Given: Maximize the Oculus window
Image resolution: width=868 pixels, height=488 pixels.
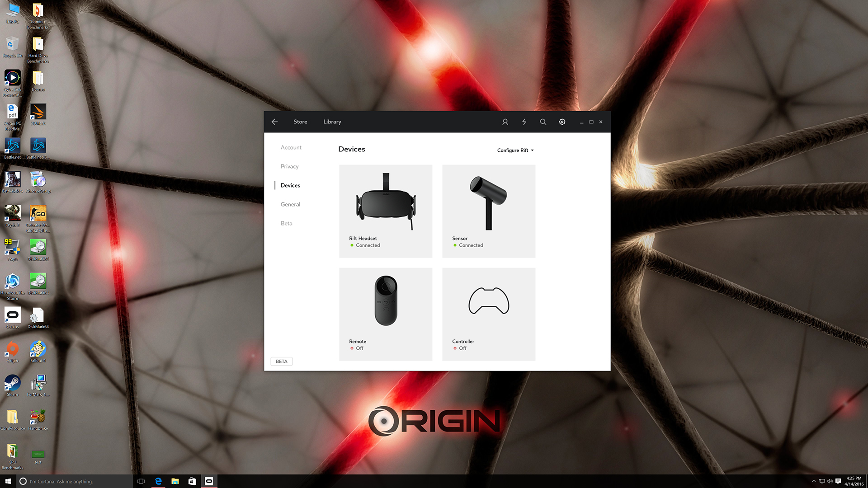Looking at the screenshot, I should [591, 122].
